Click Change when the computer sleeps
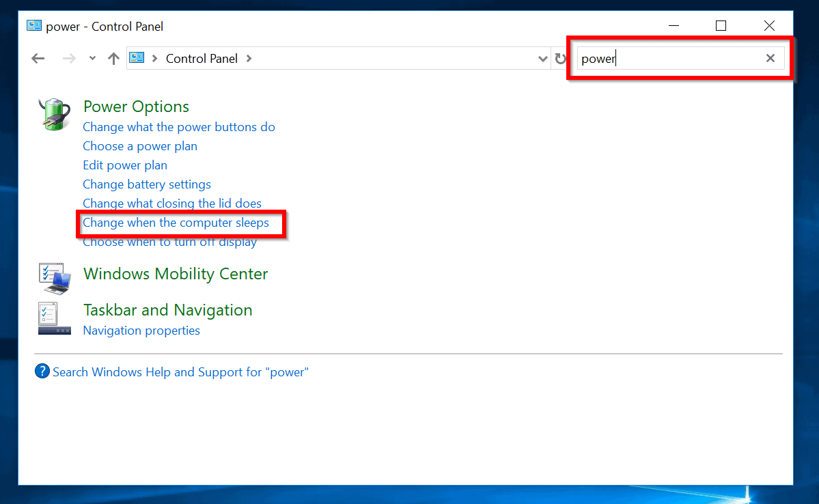 pyautogui.click(x=176, y=223)
